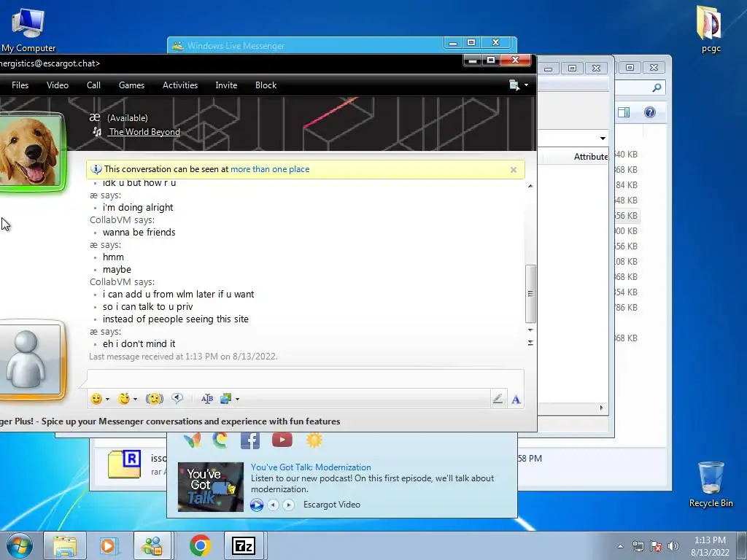
Task: Open the YouTube icon in Messenger
Action: pos(282,440)
